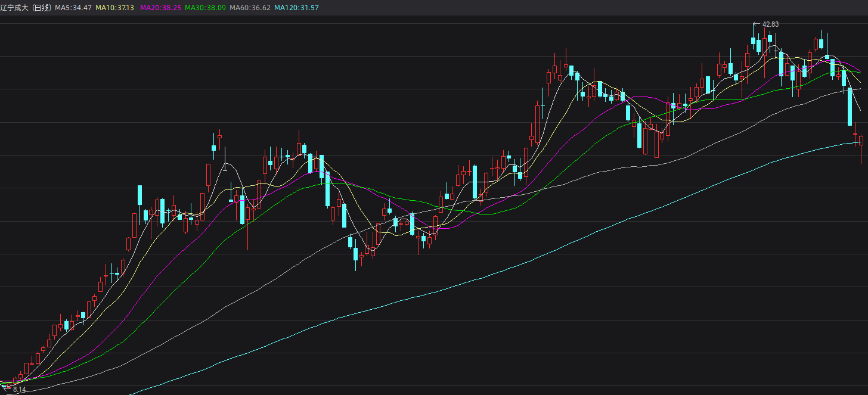Select the MA20:38.25 indicator label
The height and width of the screenshot is (395, 868).
160,8
